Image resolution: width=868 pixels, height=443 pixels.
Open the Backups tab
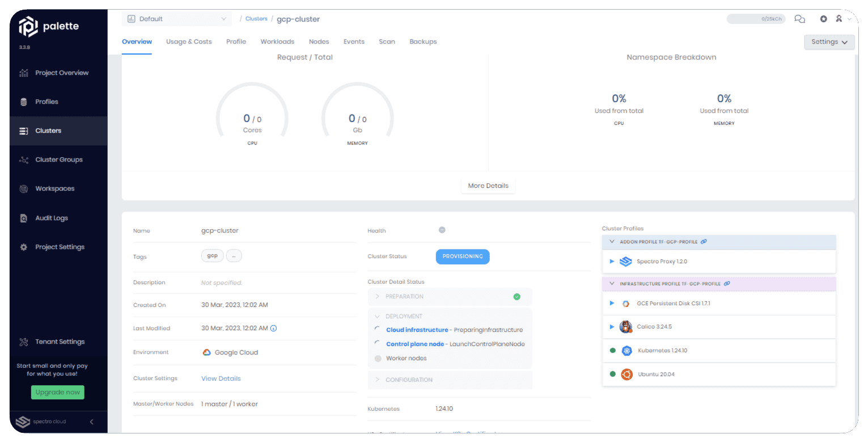pyautogui.click(x=423, y=42)
